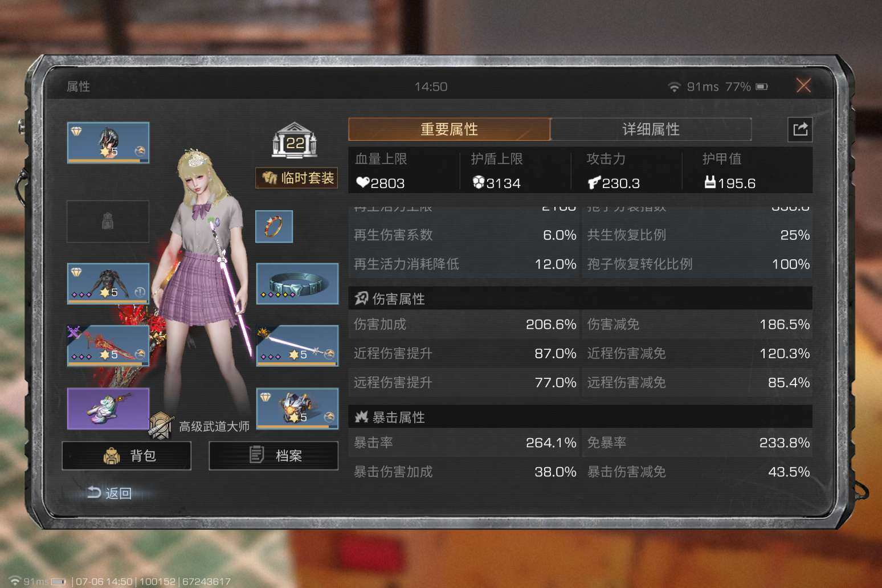Screen dimensions: 882x588
Task: Go back with the 返回 link
Action: 109,493
